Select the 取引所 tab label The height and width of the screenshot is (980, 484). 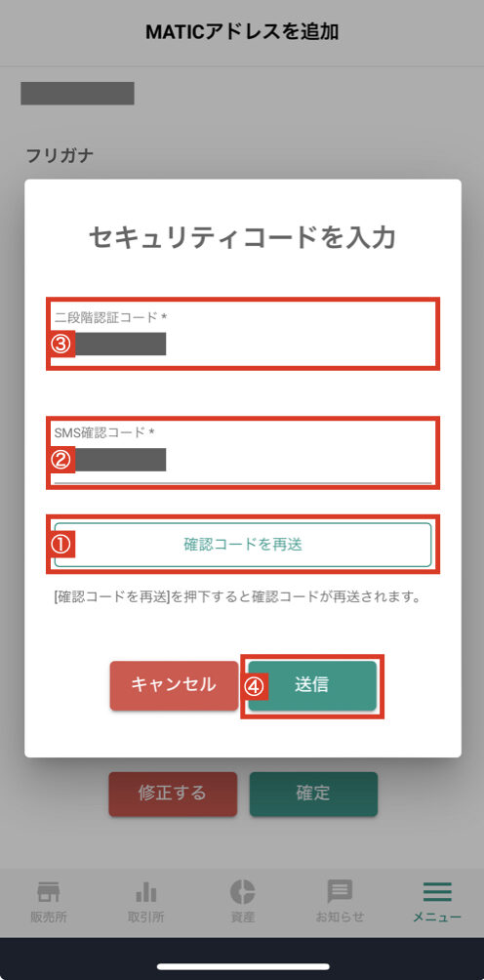pos(145,918)
